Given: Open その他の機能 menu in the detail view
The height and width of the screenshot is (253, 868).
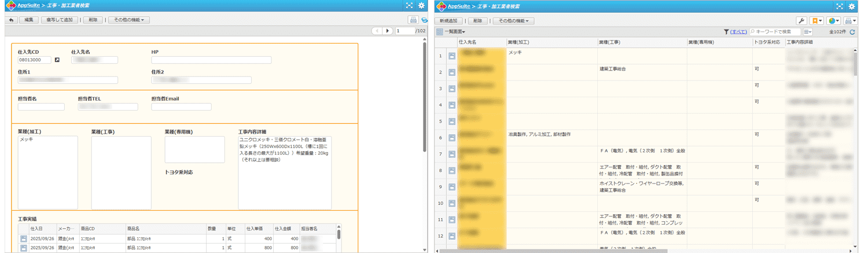Looking at the screenshot, I should tap(129, 20).
